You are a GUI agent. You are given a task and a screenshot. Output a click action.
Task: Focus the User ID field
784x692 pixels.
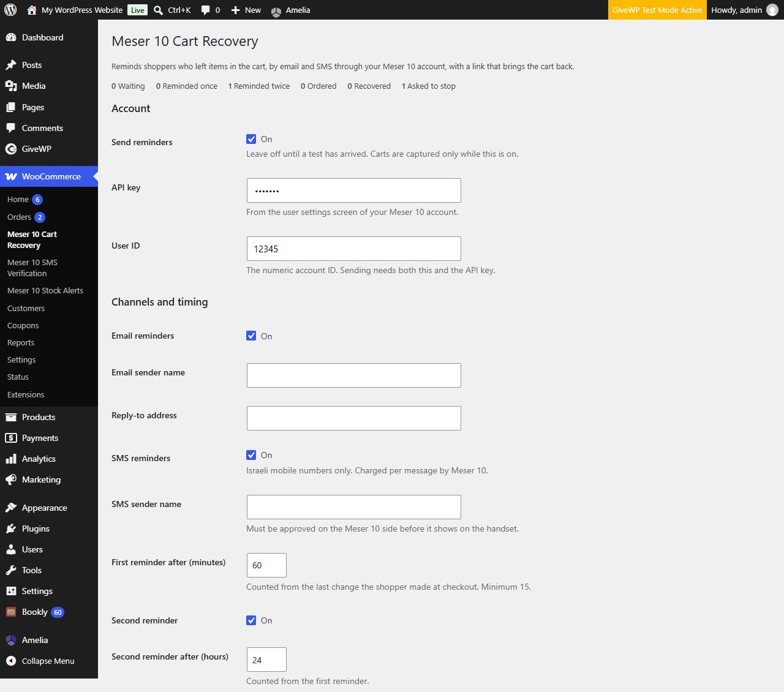[354, 249]
